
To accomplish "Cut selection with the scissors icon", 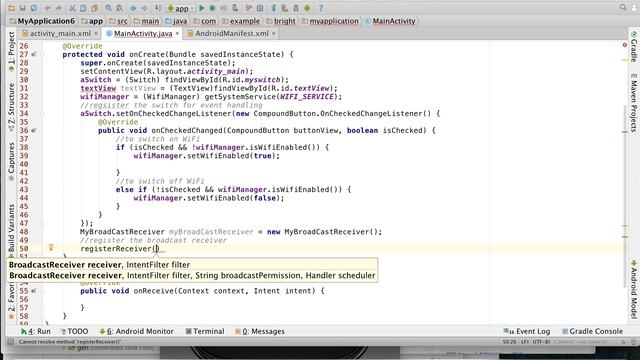I will click(72, 8).
